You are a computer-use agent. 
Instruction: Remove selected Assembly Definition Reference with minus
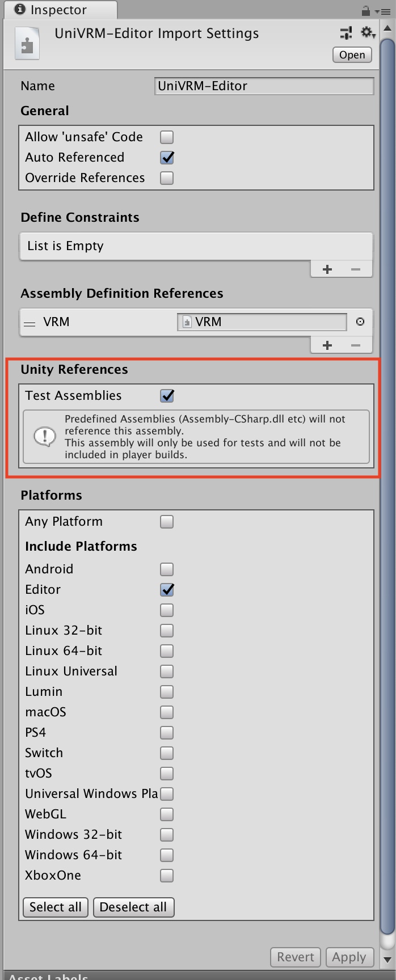pos(356,345)
